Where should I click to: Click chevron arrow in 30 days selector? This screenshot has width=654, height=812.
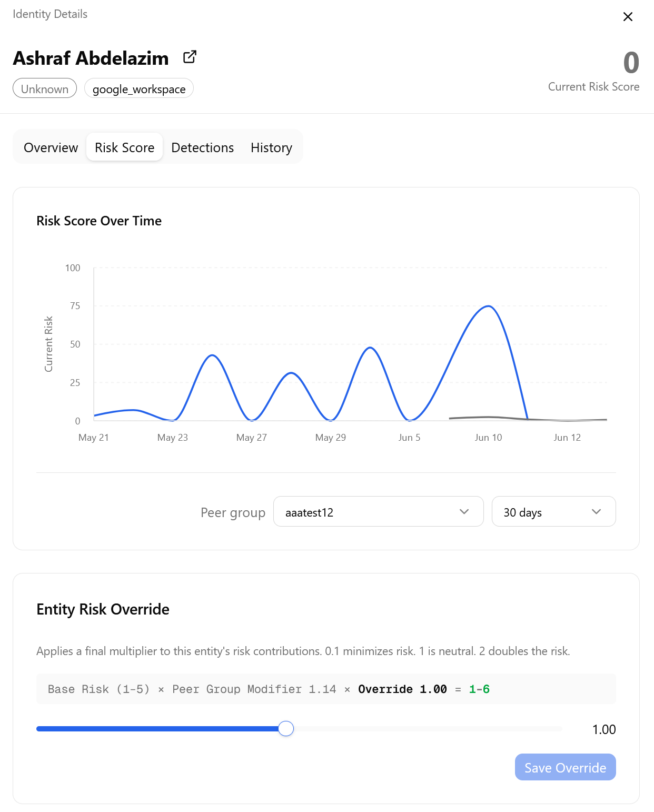point(596,512)
